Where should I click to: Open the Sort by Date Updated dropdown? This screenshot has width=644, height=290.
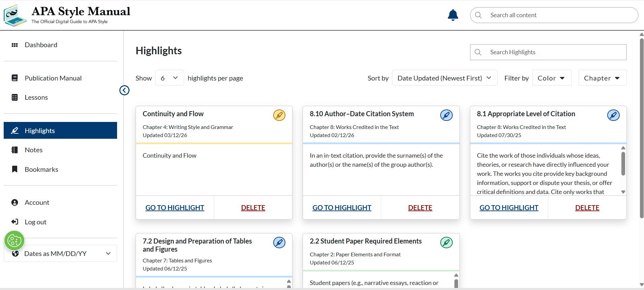[444, 78]
